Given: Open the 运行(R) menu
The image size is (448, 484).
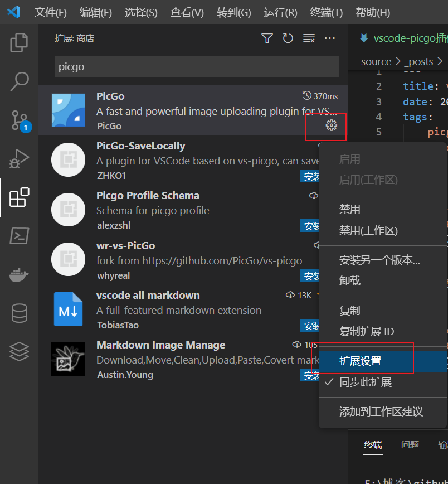Looking at the screenshot, I should (x=280, y=13).
